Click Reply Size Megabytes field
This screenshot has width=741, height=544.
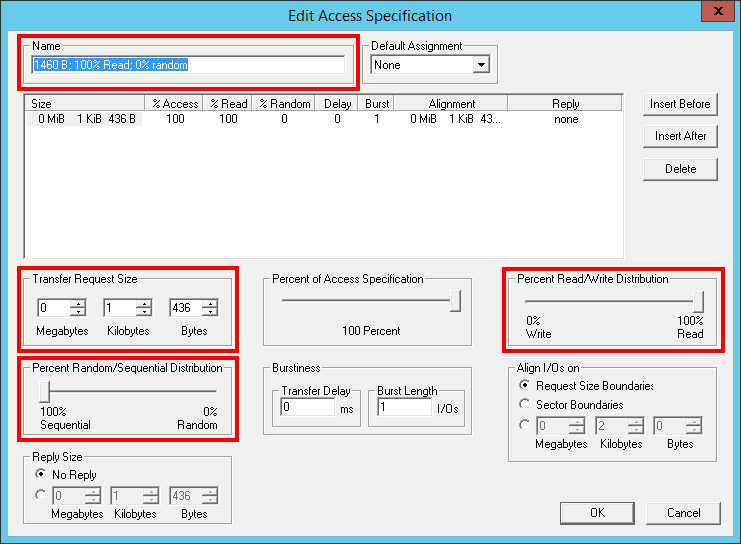tap(69, 496)
